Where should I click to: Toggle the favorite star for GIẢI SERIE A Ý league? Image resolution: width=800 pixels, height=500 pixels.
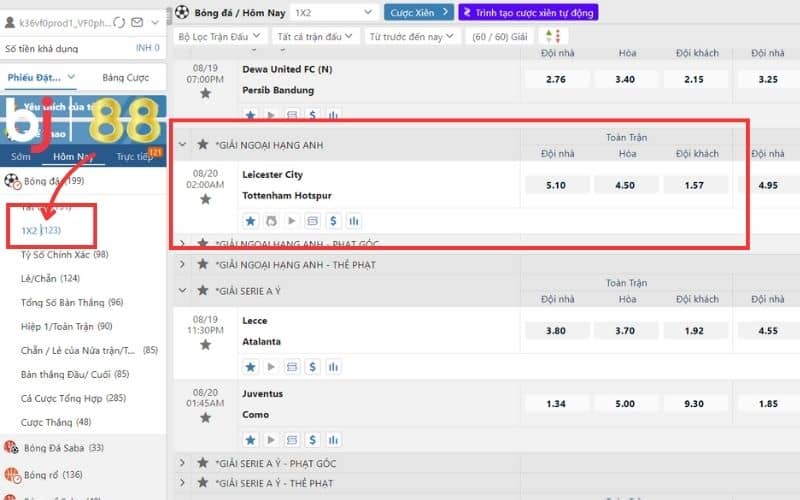pyautogui.click(x=203, y=290)
